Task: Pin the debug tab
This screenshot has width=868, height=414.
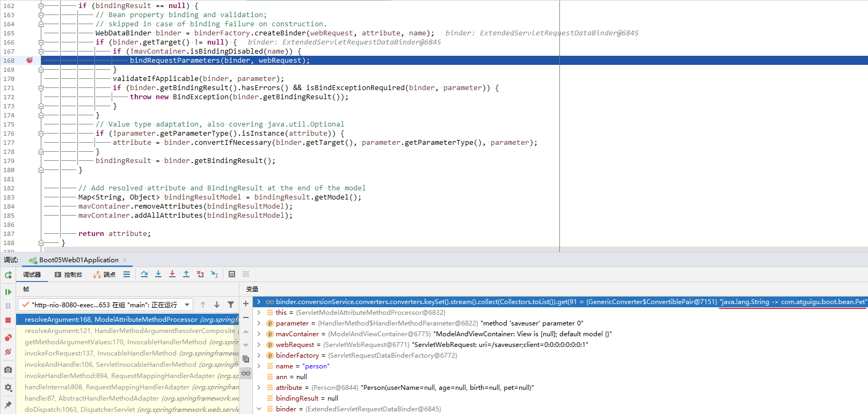Action: pos(8,405)
